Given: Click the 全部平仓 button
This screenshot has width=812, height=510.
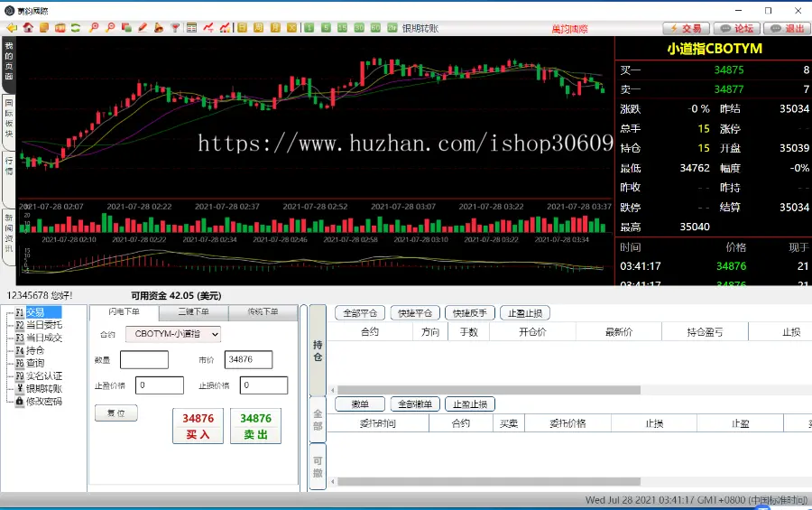Looking at the screenshot, I should (360, 313).
